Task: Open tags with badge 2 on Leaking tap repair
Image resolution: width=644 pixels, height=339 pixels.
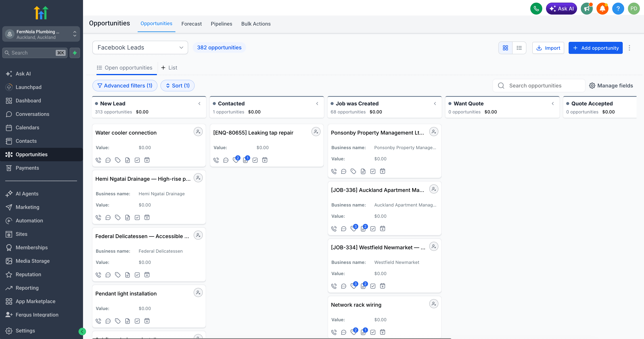Action: pos(236,160)
